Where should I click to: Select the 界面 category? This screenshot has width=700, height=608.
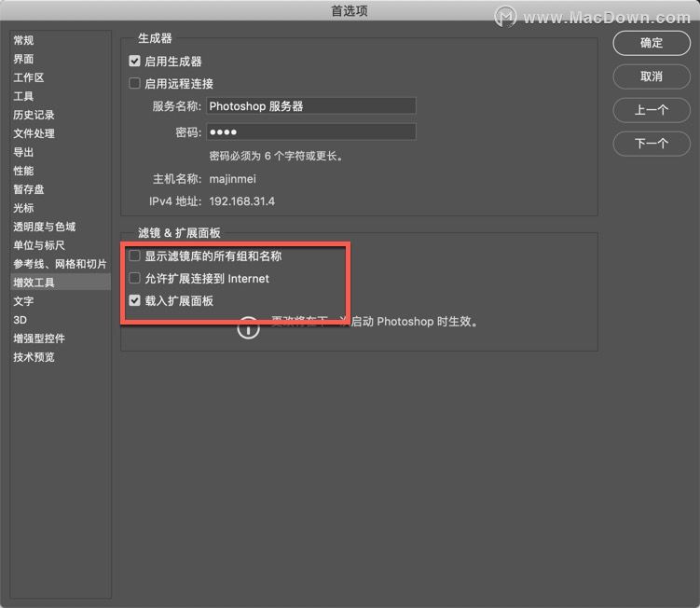pos(61,59)
